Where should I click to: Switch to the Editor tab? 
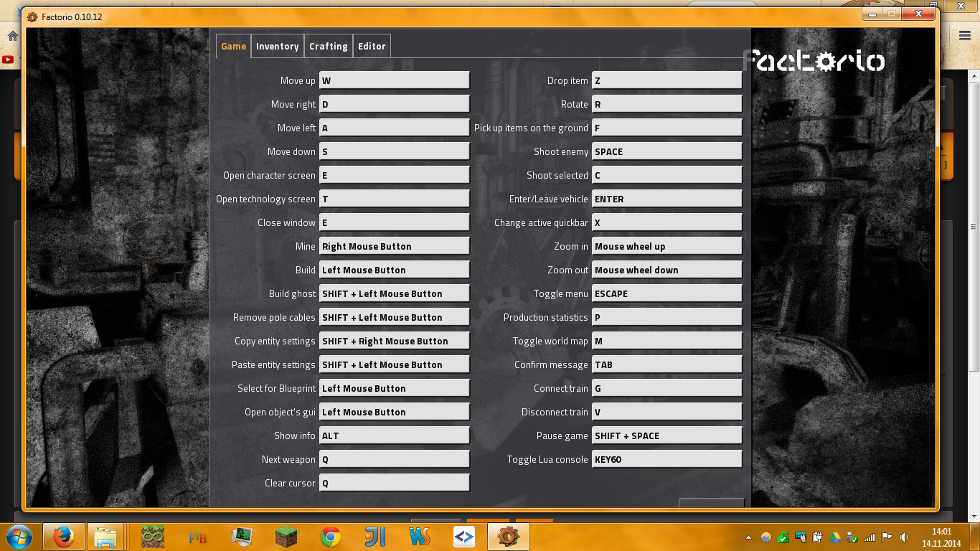pyautogui.click(x=372, y=46)
